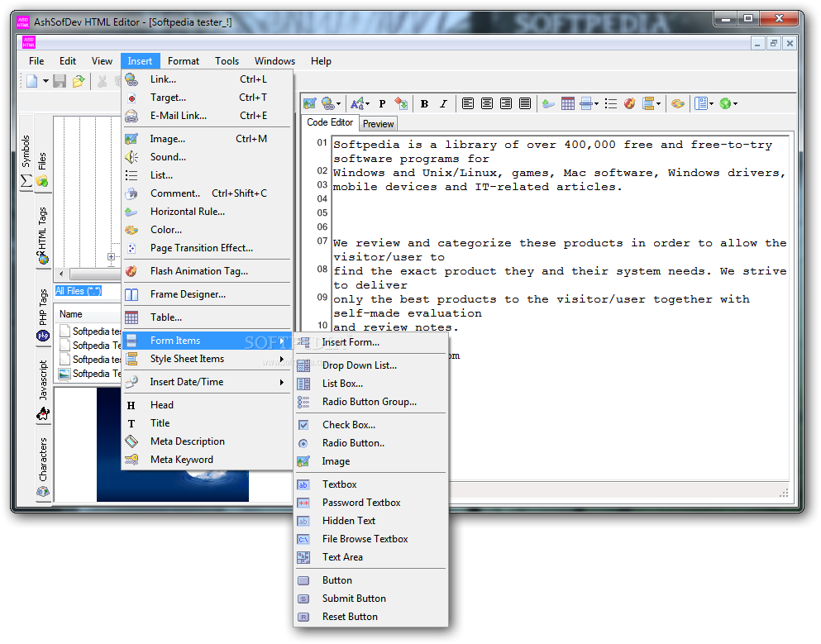Open the Edit menu
The height and width of the screenshot is (644, 821).
68,61
